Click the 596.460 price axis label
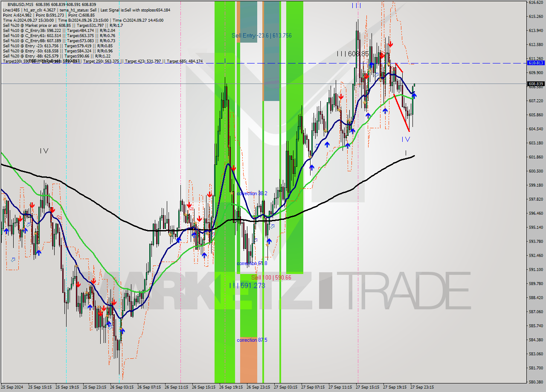 pyautogui.click(x=535, y=213)
